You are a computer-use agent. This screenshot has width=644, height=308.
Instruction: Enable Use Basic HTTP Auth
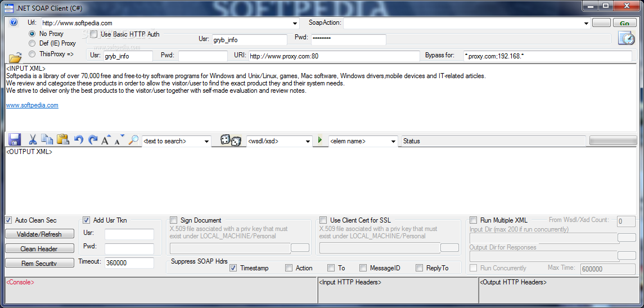[93, 34]
